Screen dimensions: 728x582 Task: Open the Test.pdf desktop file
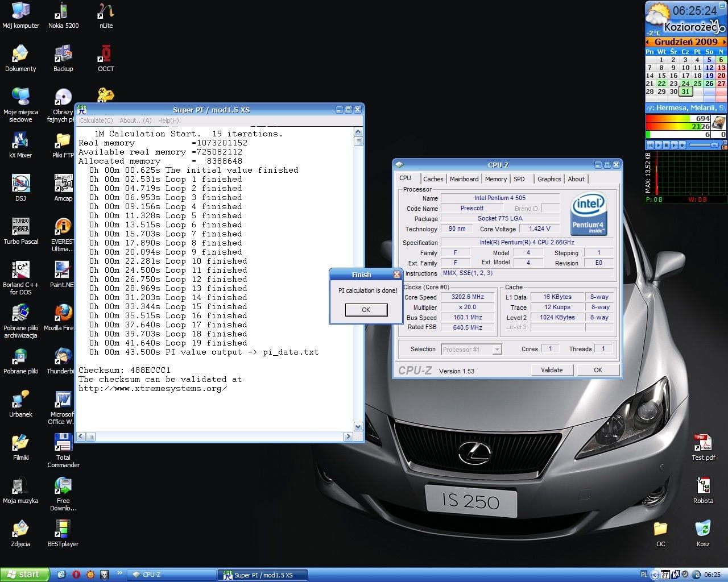703,448
